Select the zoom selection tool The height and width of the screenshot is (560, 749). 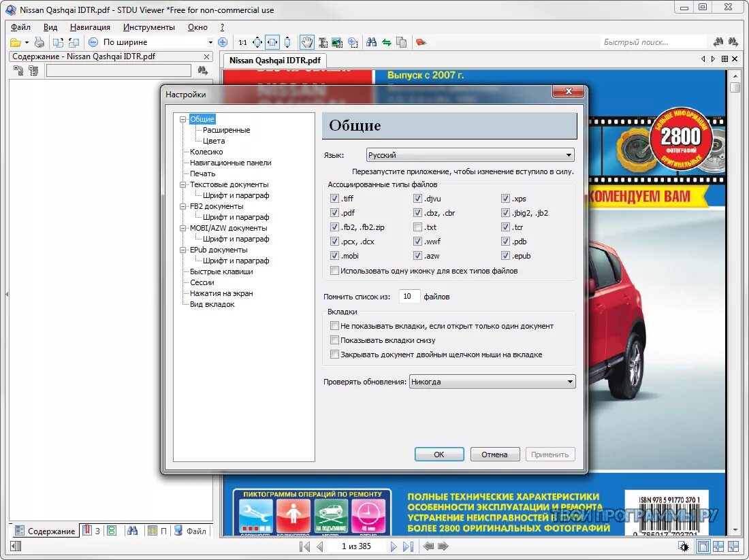pos(353,42)
